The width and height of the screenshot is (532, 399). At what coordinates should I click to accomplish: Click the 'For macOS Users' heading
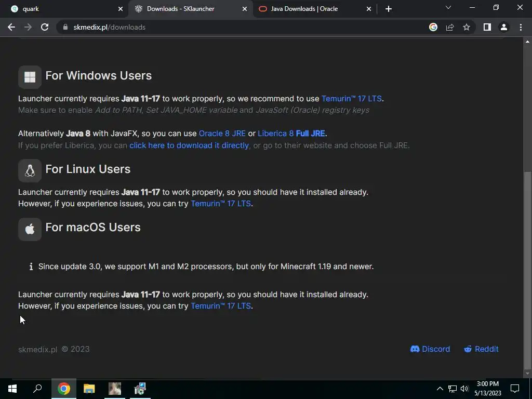pyautogui.click(x=93, y=228)
